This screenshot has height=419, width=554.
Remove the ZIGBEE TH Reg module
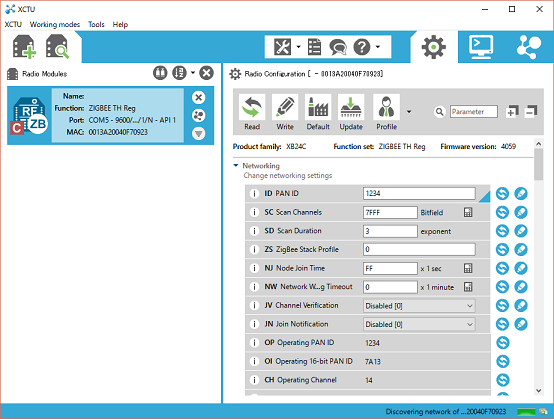199,98
